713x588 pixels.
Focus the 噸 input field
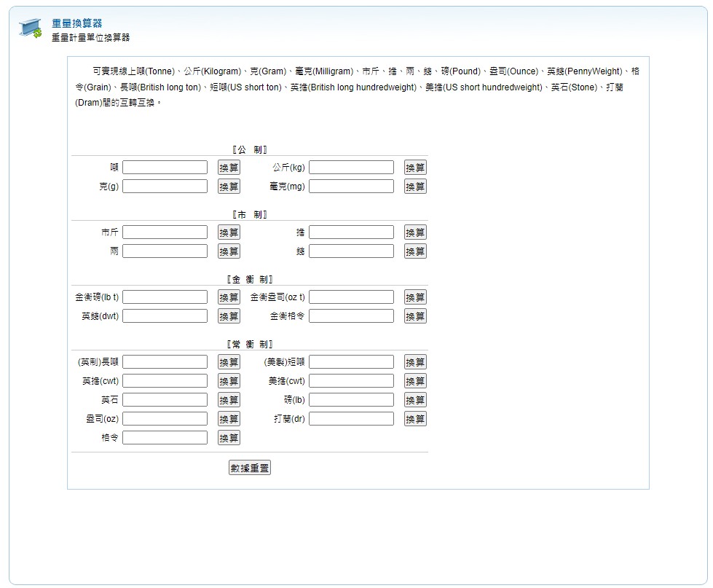tap(165, 168)
